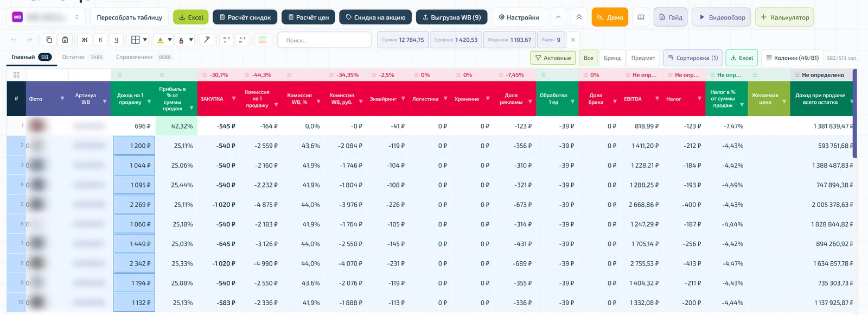Pick the red text color swatch
Viewport: 868px width, 315px height.
(181, 40)
